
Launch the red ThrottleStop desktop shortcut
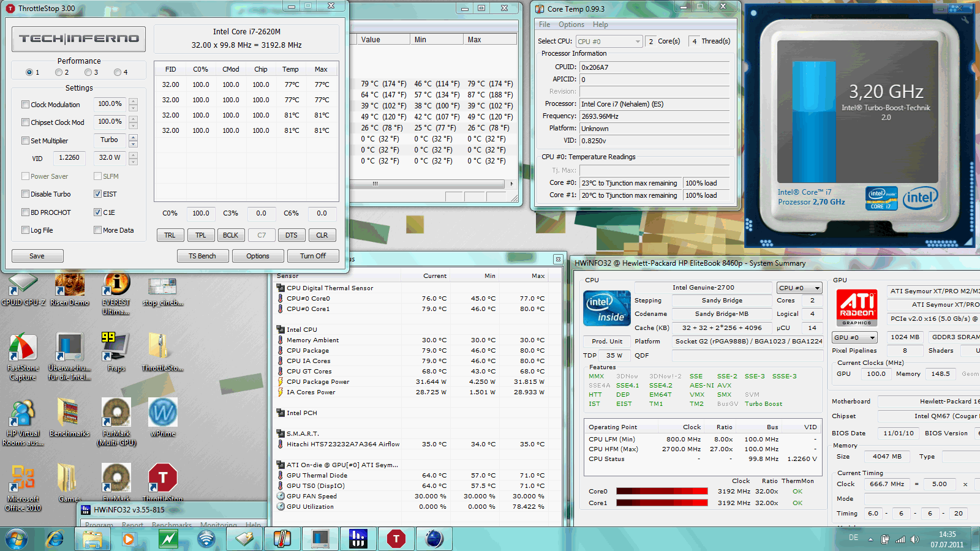coord(162,484)
